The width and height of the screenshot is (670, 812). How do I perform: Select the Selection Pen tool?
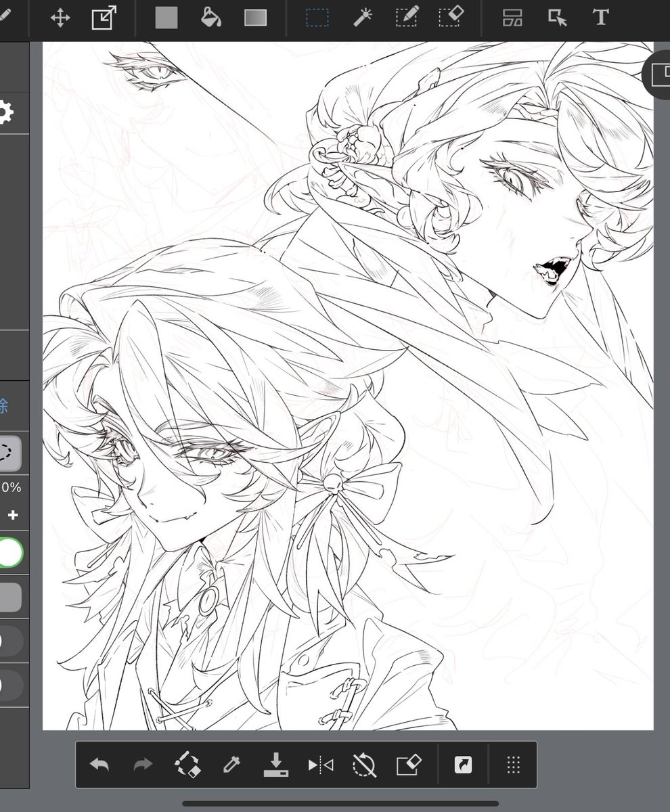[407, 17]
